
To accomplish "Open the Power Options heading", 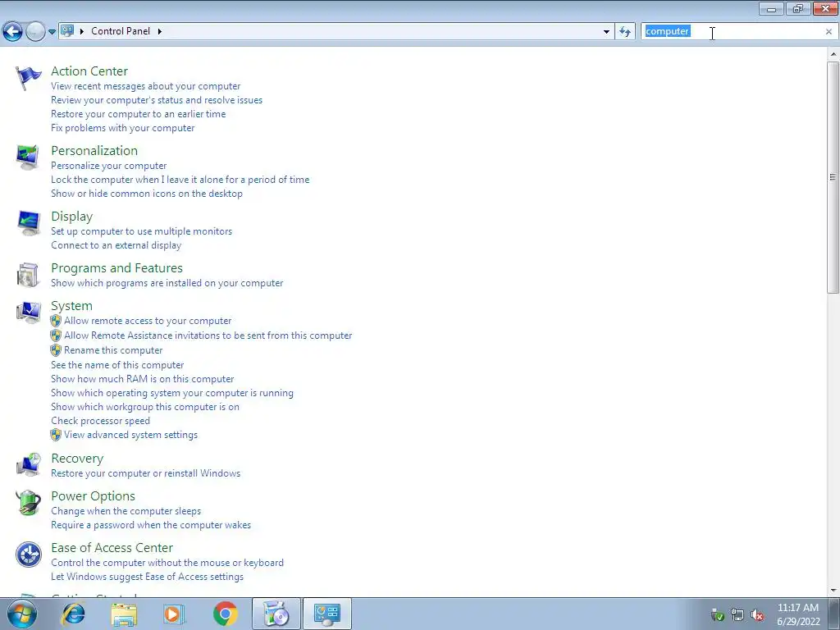I will (x=94, y=496).
